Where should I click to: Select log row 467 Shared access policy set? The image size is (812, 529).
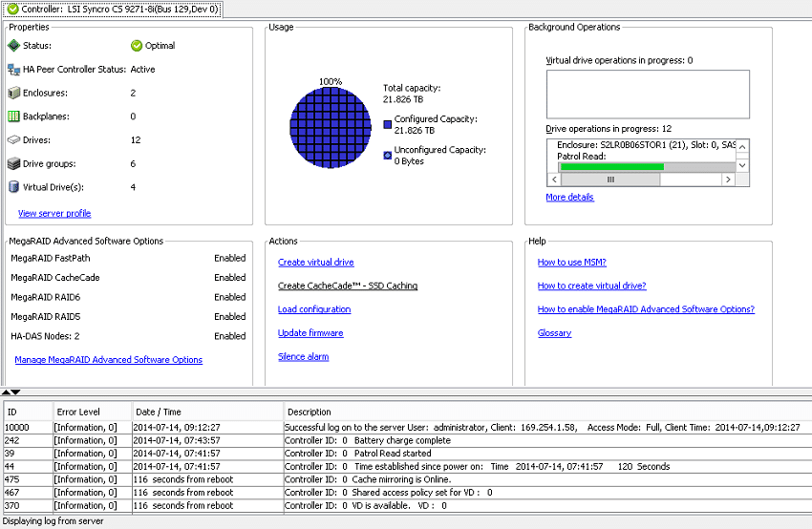point(408,493)
